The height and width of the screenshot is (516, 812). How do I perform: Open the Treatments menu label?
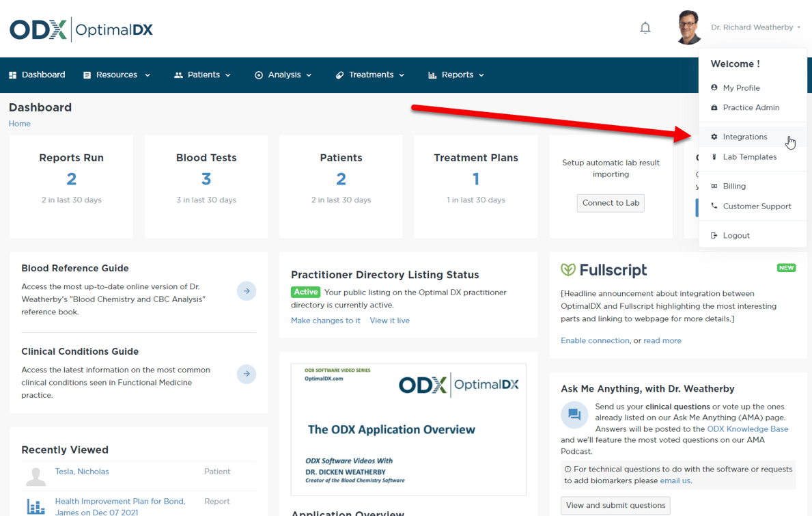pyautogui.click(x=371, y=74)
